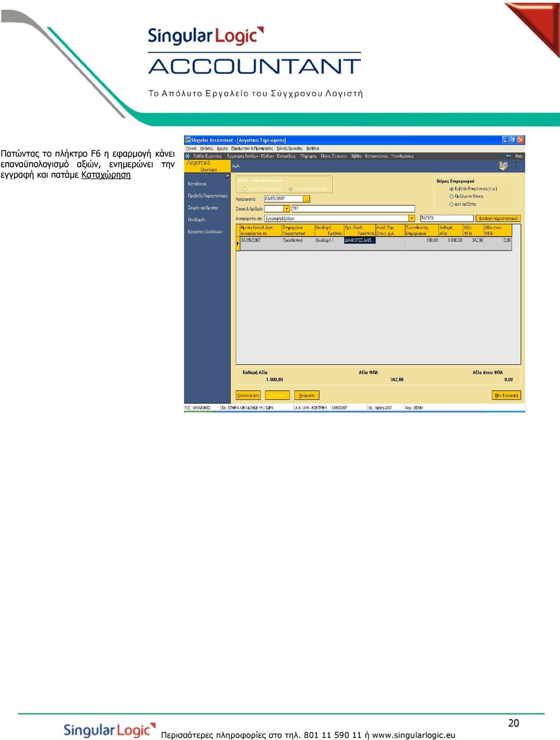Click the Ημερομηνία field showing 03/05/2007
560x740 pixels.
coord(284,199)
